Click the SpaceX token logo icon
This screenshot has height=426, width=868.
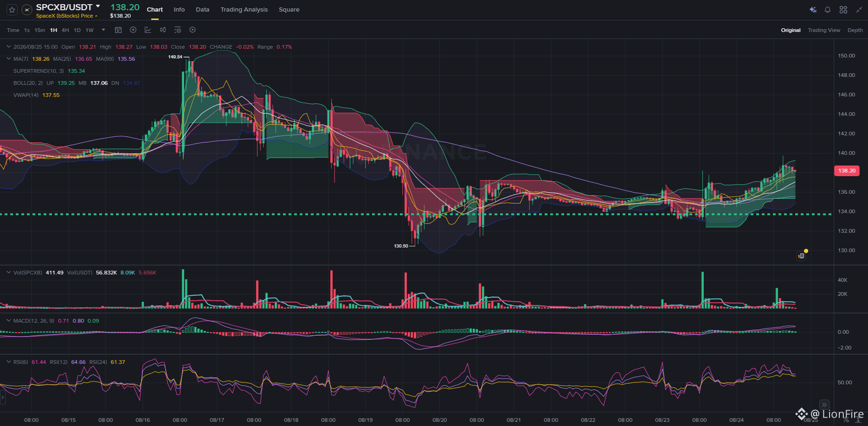27,10
